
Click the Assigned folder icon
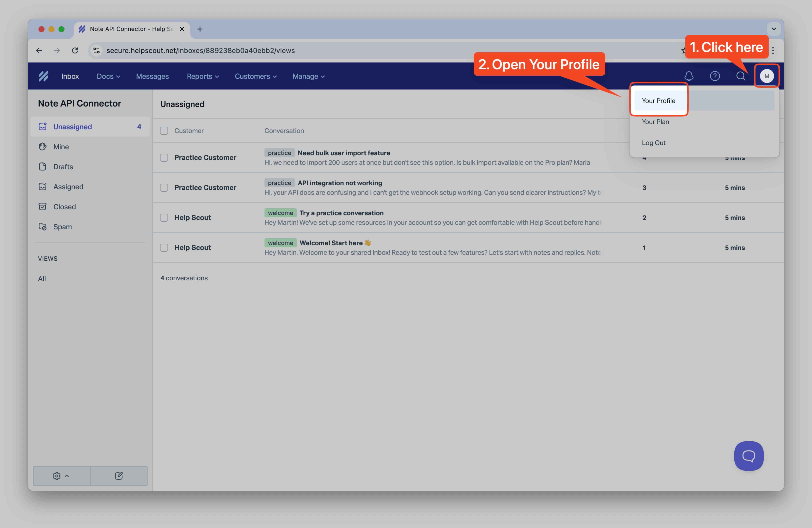coord(43,186)
